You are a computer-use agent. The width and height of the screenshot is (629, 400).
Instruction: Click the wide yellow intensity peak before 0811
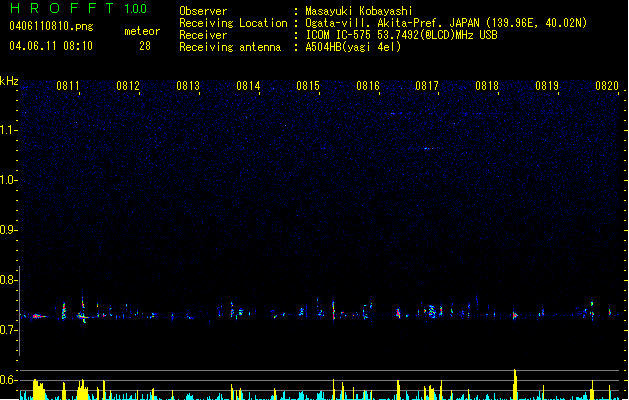(x=39, y=389)
